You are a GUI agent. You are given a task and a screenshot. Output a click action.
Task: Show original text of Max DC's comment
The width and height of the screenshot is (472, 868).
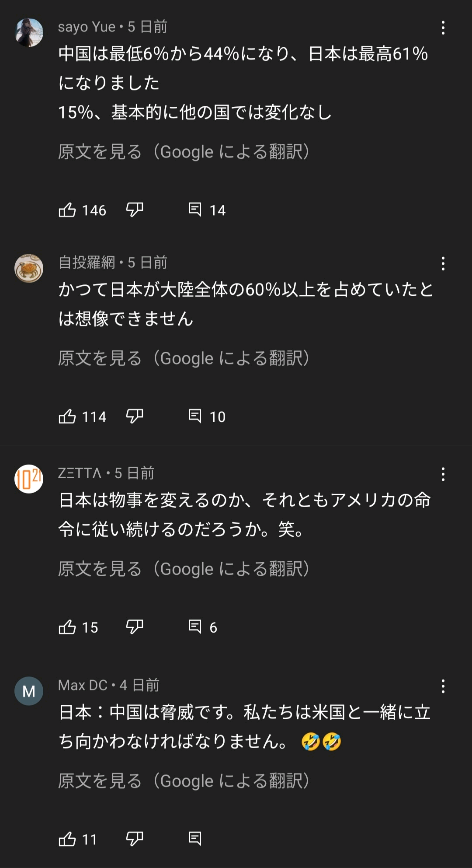pos(184,781)
